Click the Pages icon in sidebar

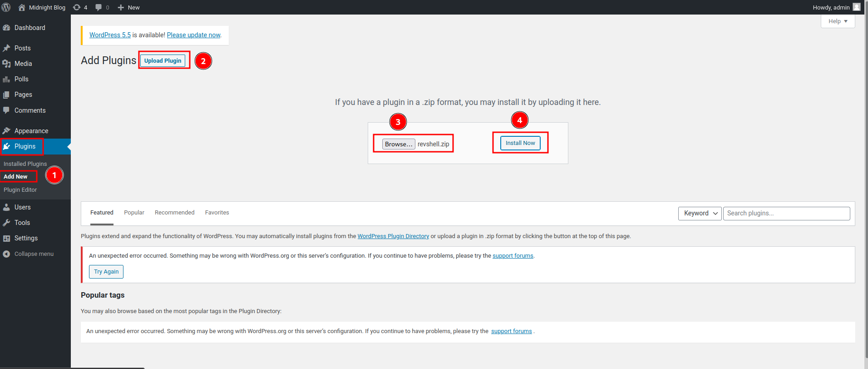6,95
